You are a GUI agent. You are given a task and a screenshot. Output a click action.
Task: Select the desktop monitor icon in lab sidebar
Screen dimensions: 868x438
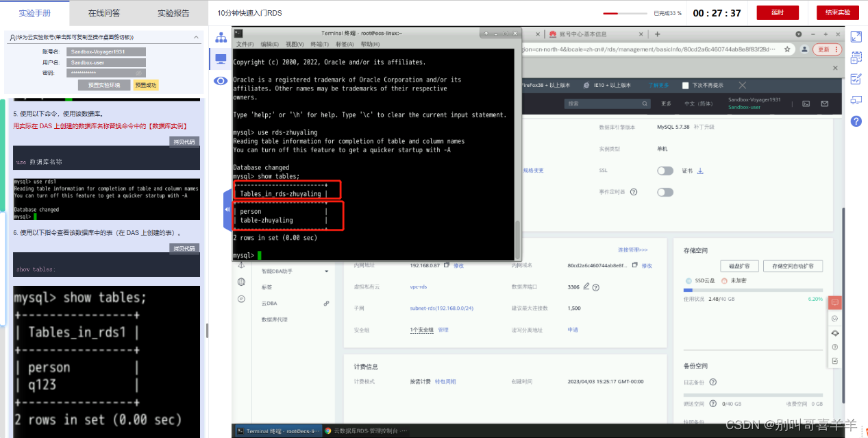(221, 59)
